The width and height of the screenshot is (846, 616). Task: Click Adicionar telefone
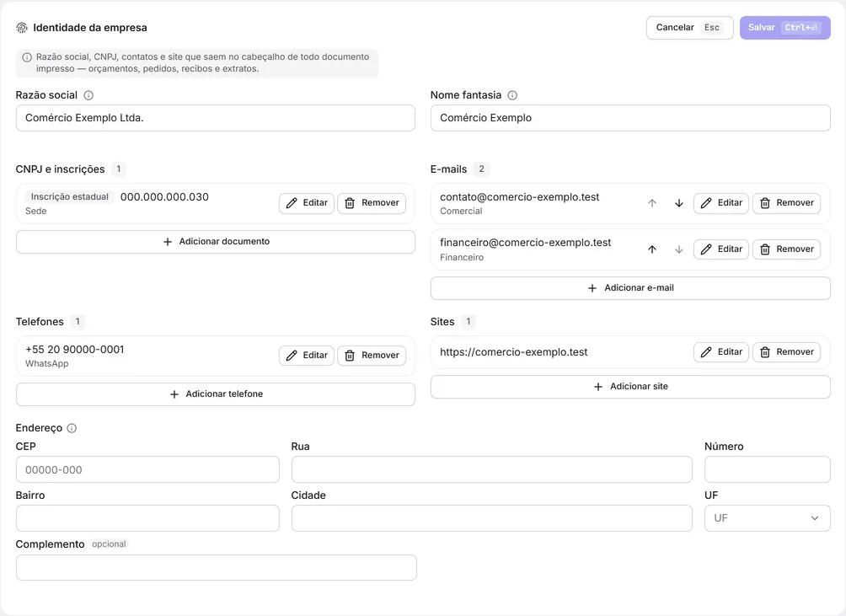215,394
